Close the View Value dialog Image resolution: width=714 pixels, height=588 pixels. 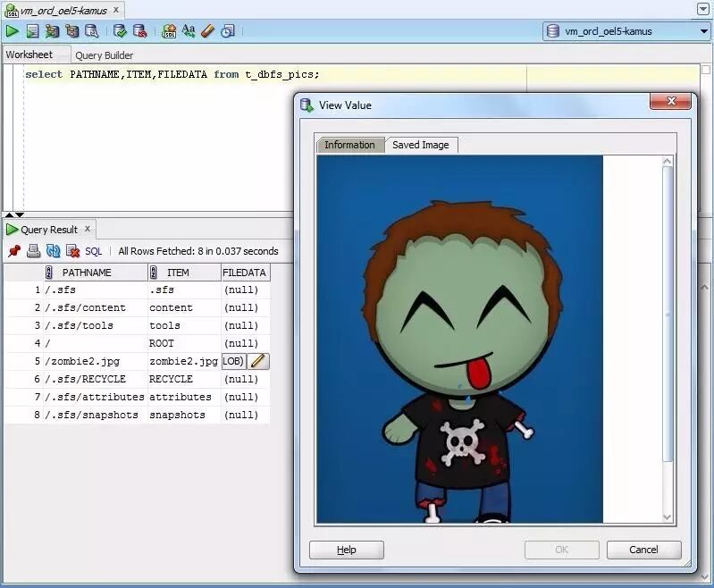671,101
